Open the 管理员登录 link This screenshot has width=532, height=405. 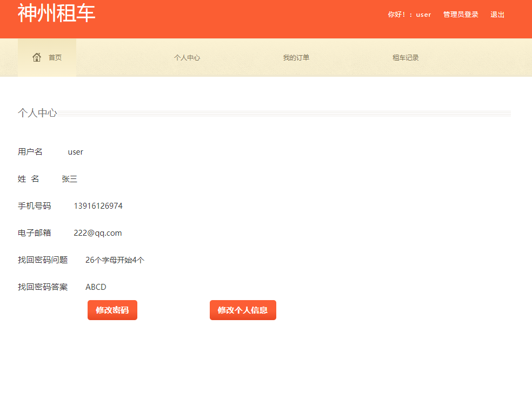(460, 15)
